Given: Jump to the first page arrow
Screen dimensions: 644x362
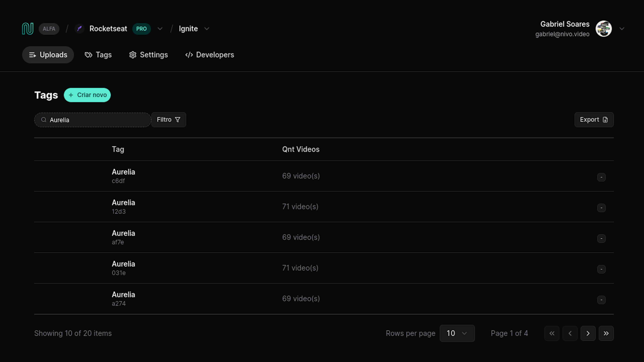Looking at the screenshot, I should [x=552, y=333].
